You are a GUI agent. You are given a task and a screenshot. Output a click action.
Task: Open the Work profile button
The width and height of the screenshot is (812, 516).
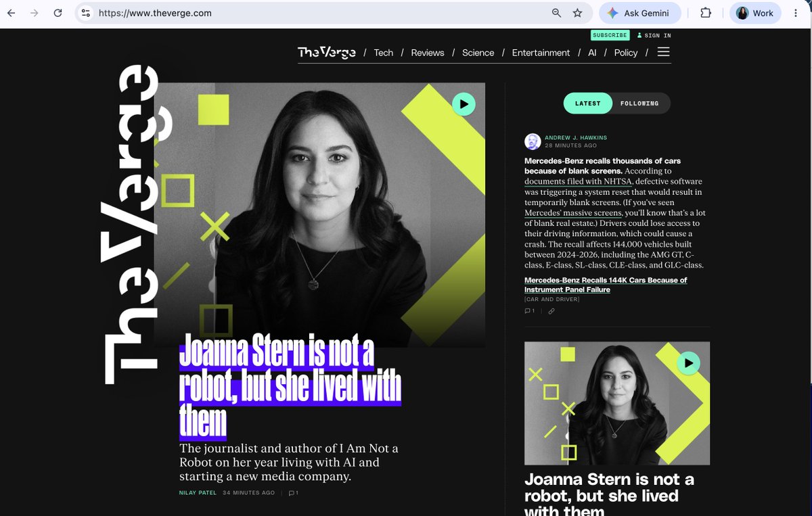(755, 13)
